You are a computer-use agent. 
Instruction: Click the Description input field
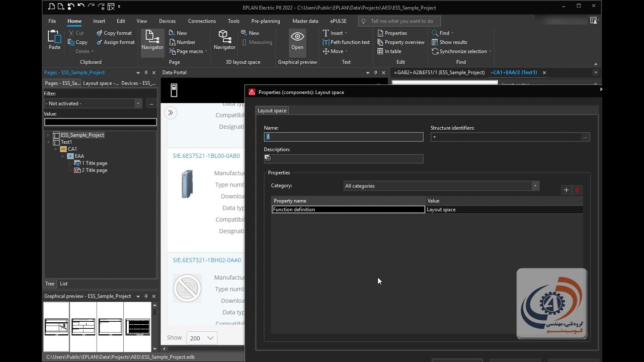pos(344,158)
